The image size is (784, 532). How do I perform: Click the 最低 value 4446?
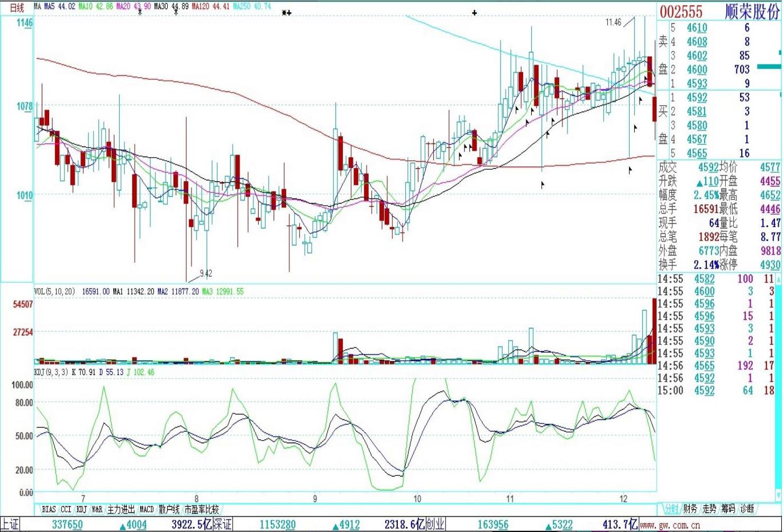click(770, 209)
